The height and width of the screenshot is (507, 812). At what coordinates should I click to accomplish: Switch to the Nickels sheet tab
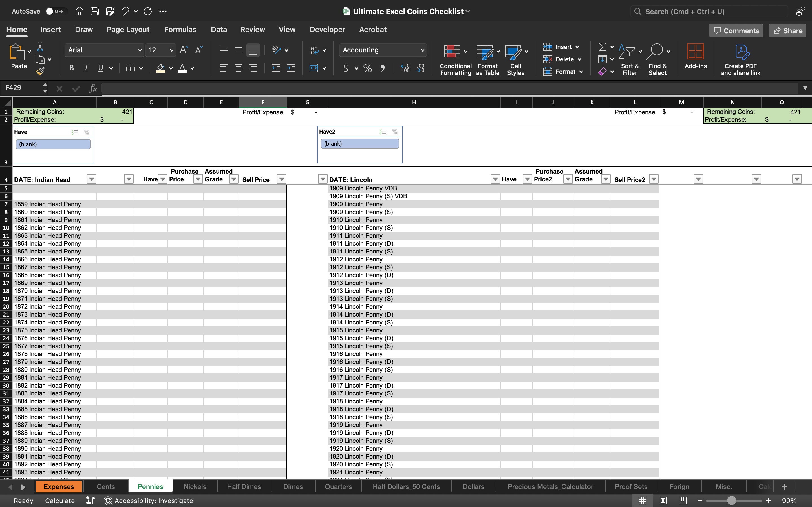(195, 486)
